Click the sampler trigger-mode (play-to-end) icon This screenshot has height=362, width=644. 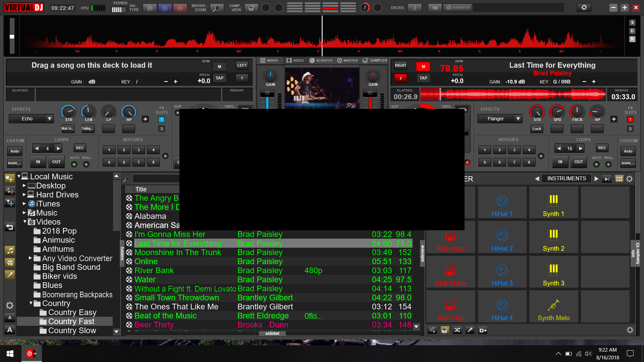607,179
